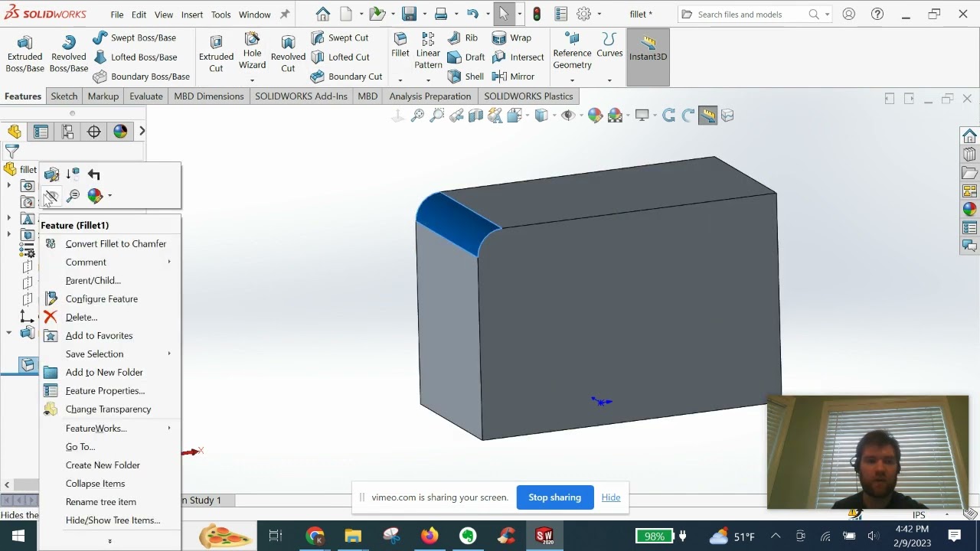Image resolution: width=980 pixels, height=551 pixels.
Task: Open the Insert menu
Action: [x=191, y=14]
